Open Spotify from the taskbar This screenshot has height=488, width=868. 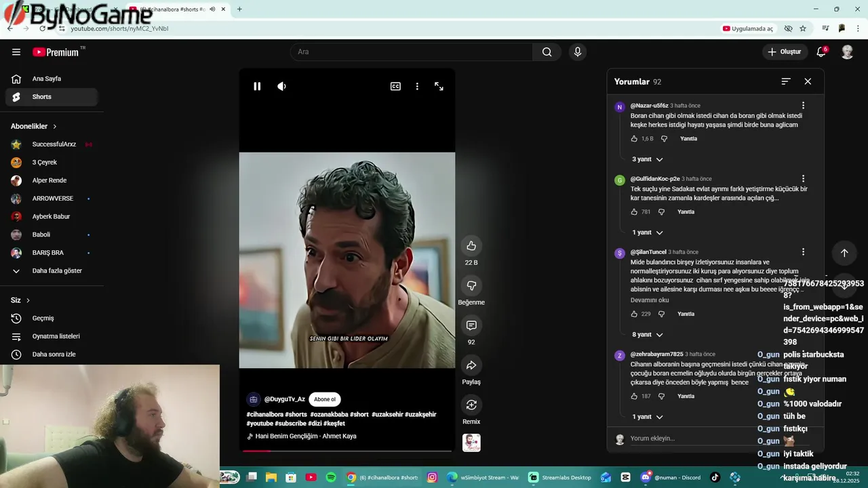pos(331,477)
